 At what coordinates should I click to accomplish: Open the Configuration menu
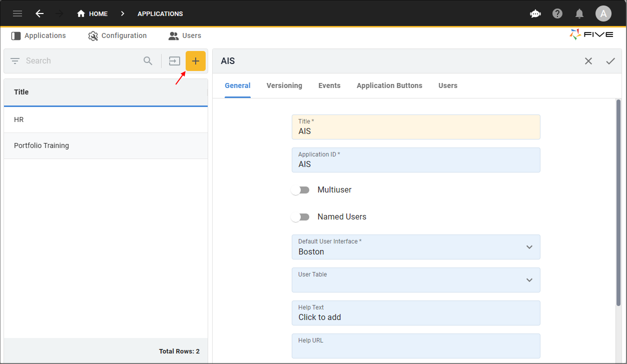pyautogui.click(x=118, y=36)
